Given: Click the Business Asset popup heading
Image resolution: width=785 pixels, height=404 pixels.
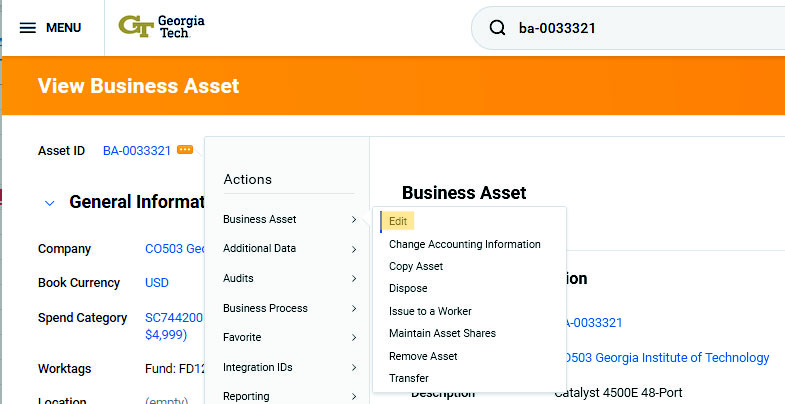Looking at the screenshot, I should [x=464, y=193].
